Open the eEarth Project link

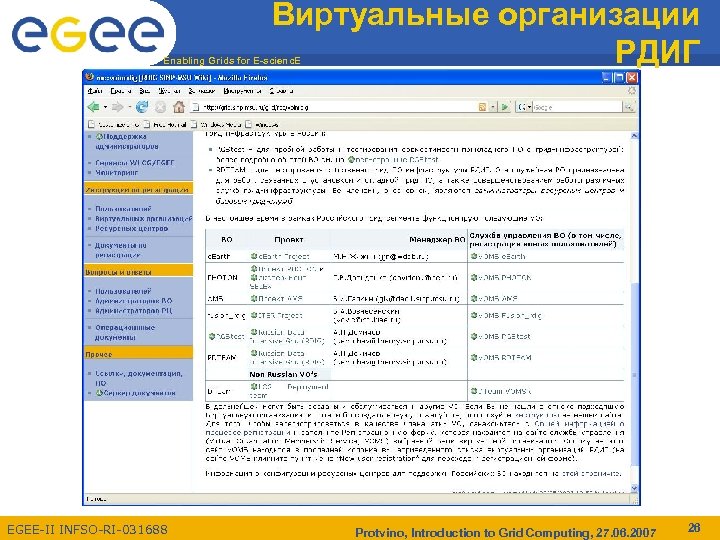pos(280,256)
